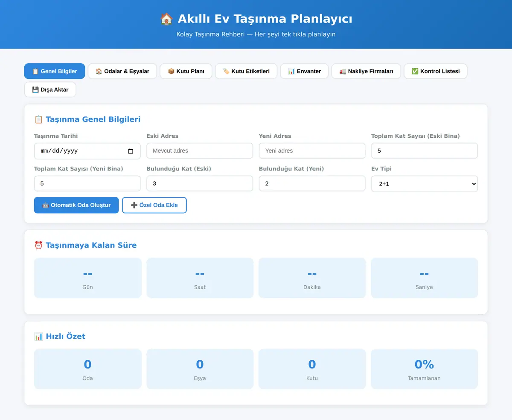Click the "Saniye" countdown label

tap(424, 287)
